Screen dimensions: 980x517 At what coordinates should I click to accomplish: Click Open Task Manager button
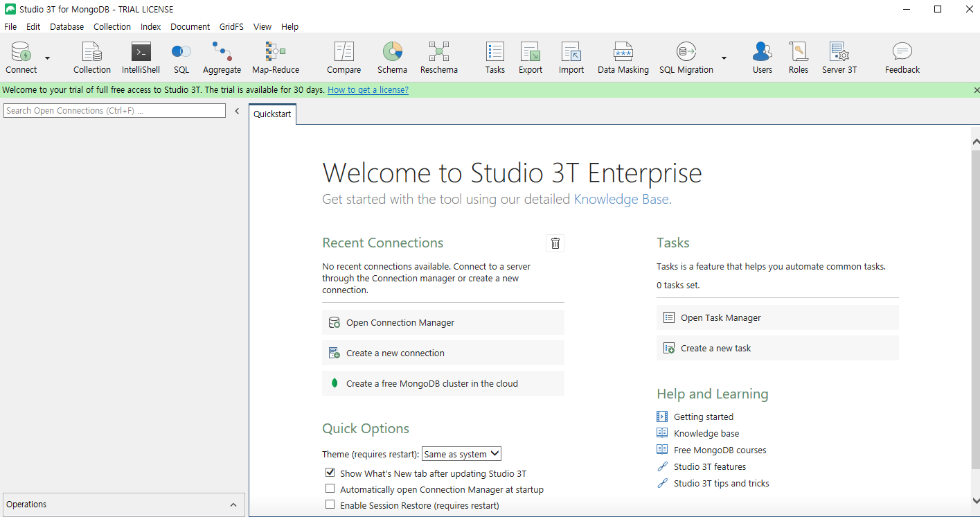[778, 317]
